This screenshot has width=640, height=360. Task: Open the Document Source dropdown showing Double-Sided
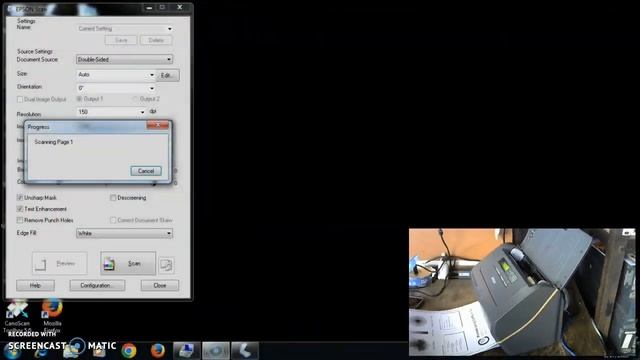[x=124, y=60]
